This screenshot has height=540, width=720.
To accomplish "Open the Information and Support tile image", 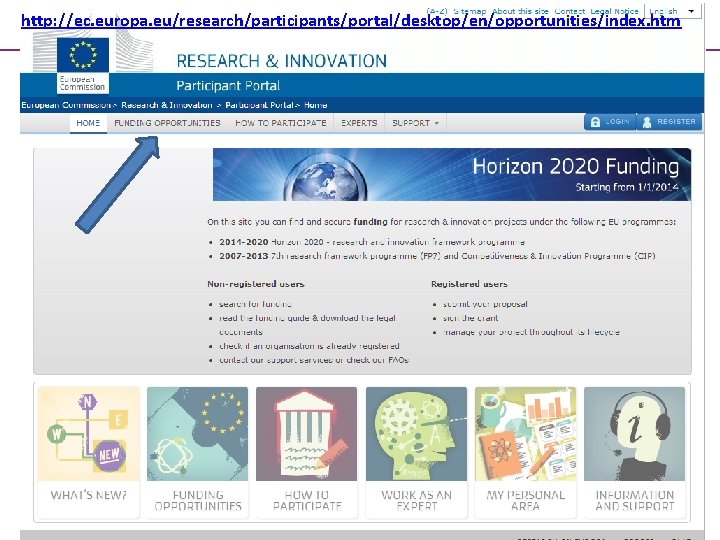I will pyautogui.click(x=635, y=434).
